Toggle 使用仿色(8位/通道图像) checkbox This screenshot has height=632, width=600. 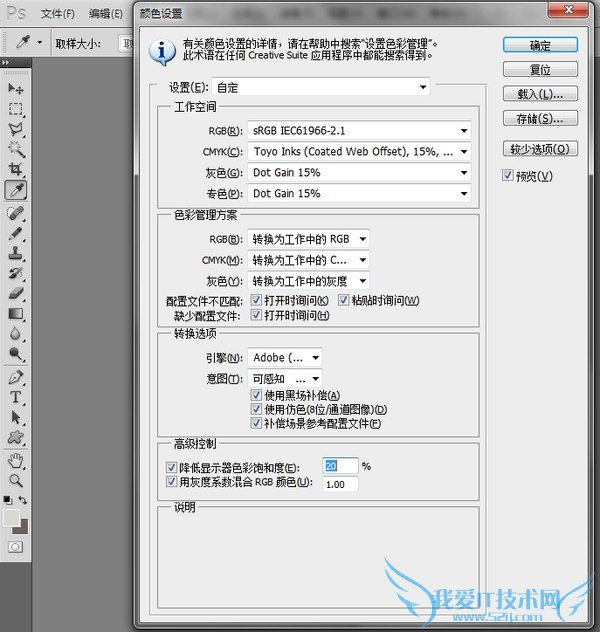(256, 409)
